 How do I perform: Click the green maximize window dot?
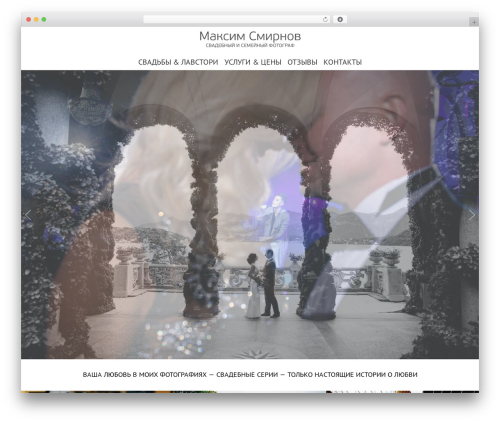[x=44, y=19]
